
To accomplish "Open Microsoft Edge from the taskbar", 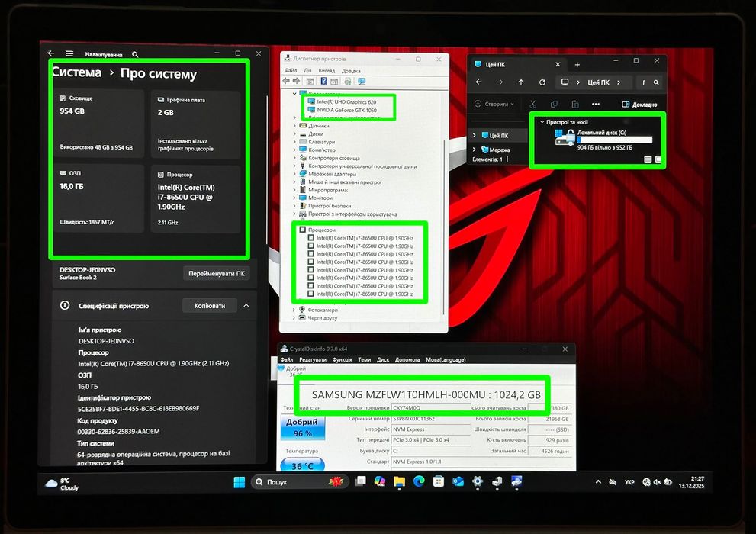I will click(419, 481).
